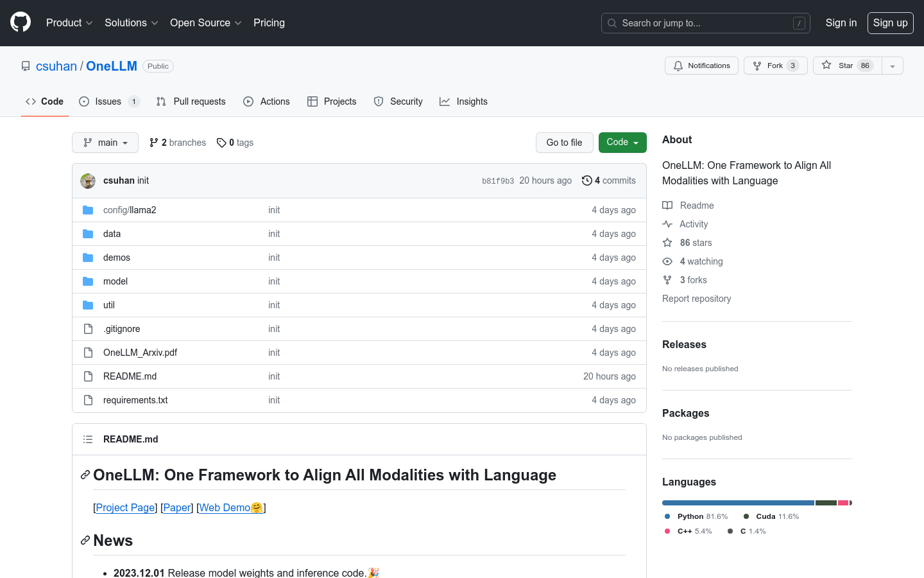924x578 pixels.
Task: Click the Search or jump to field
Action: [x=705, y=23]
